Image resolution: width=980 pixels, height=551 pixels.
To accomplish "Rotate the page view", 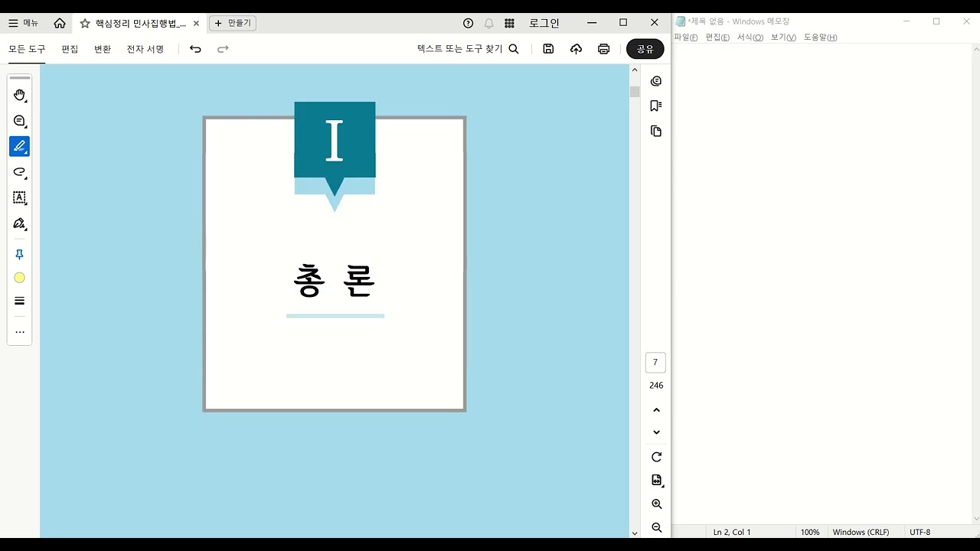I will (656, 457).
